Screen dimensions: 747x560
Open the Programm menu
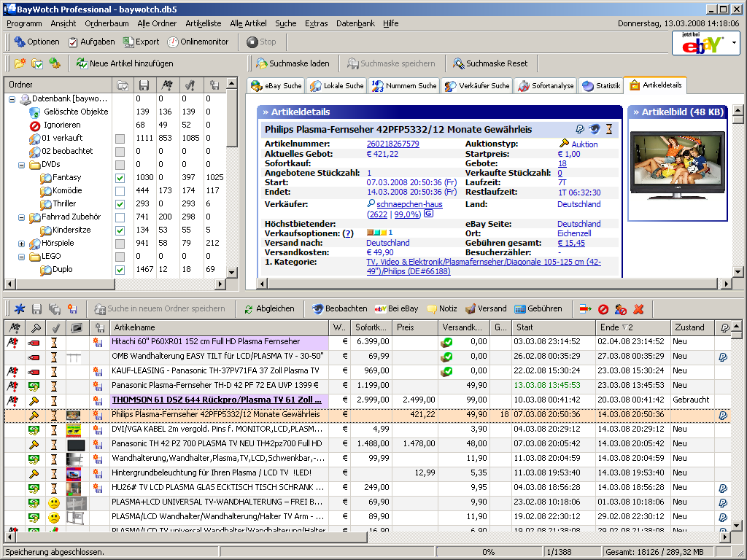pos(24,23)
